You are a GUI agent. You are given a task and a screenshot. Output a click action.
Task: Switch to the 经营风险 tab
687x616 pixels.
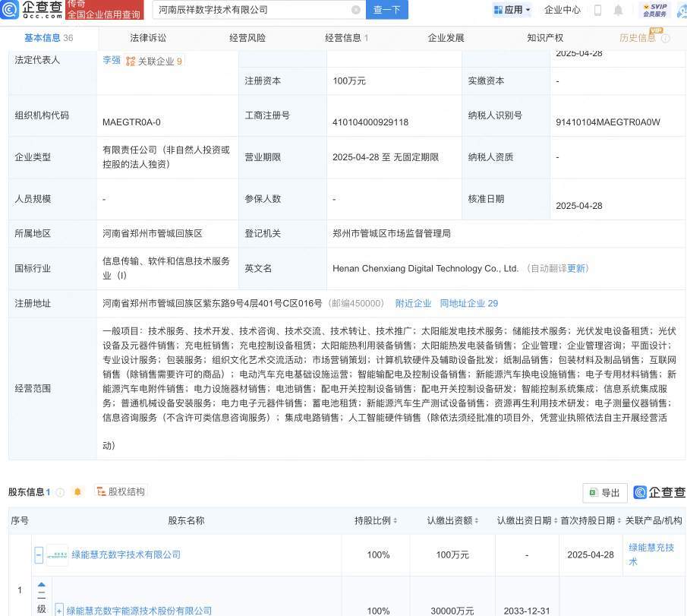click(x=247, y=38)
